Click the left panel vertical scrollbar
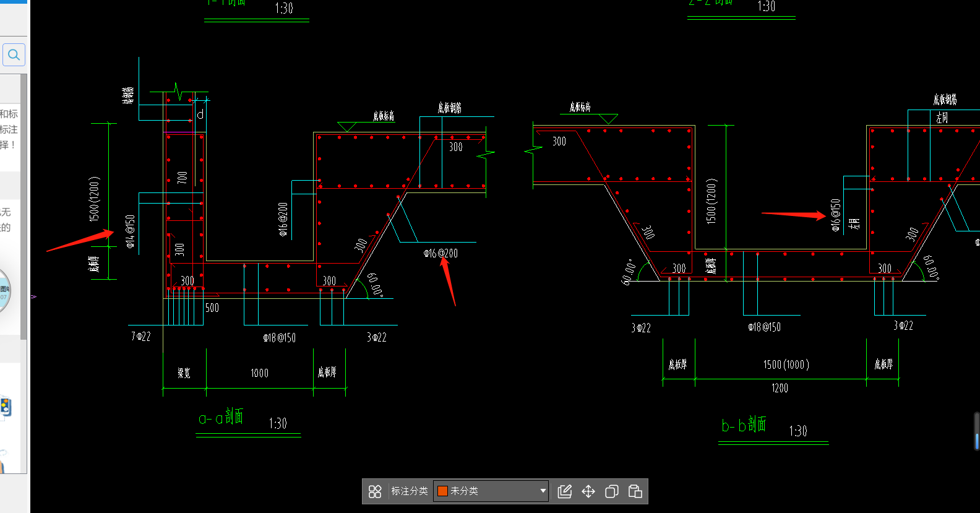 point(24,207)
